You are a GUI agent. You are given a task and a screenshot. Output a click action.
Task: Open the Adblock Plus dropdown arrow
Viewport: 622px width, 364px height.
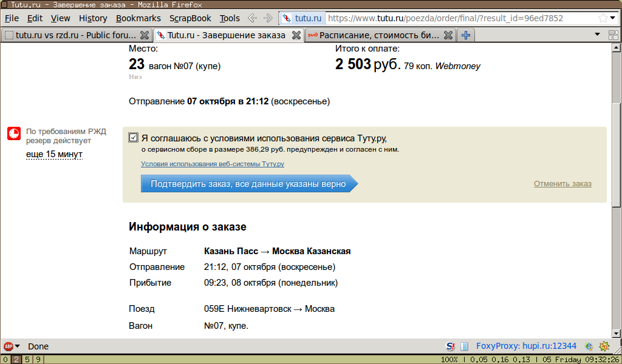17,346
